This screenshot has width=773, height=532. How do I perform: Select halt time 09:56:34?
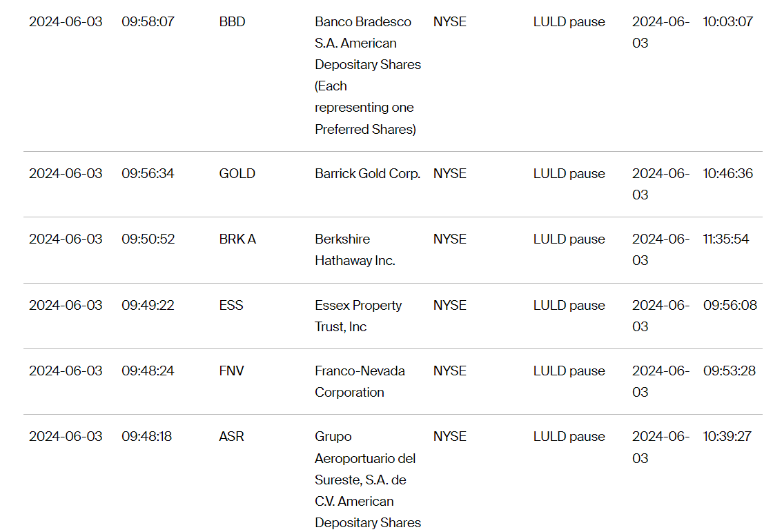point(148,173)
